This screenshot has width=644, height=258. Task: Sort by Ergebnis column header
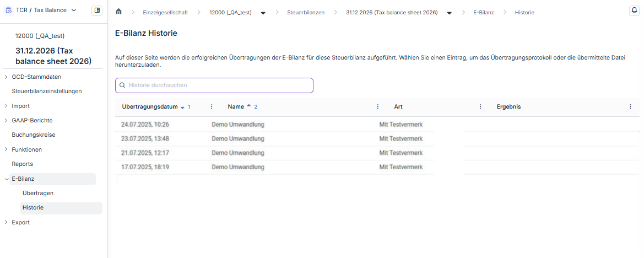point(508,107)
